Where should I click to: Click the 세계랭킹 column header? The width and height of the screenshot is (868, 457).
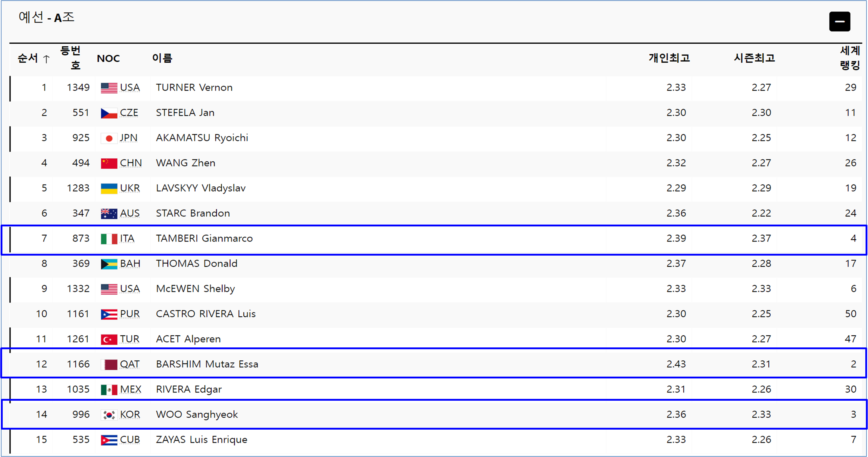[x=850, y=58]
